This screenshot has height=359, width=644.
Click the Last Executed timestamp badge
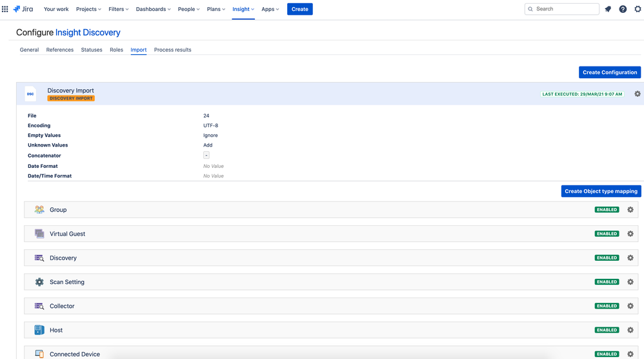tap(582, 94)
